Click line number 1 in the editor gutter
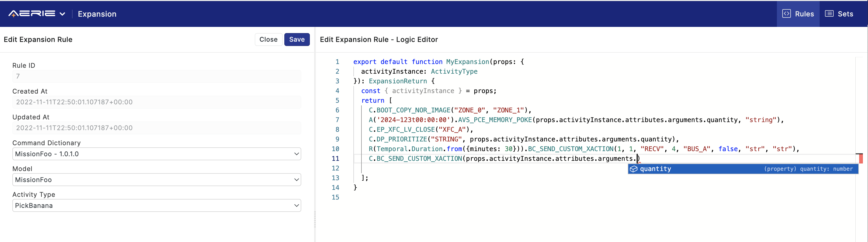Image resolution: width=868 pixels, height=242 pixels. pos(337,62)
